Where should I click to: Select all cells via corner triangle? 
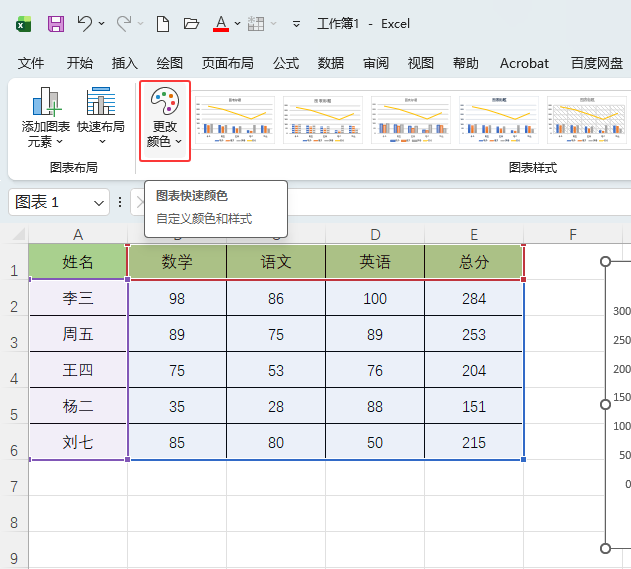point(19,234)
